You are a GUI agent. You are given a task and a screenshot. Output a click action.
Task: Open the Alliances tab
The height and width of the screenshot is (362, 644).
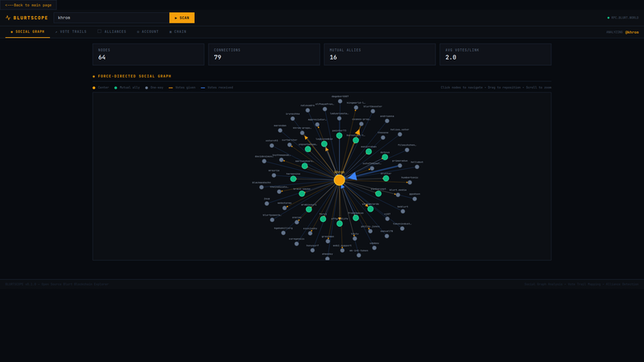112,32
